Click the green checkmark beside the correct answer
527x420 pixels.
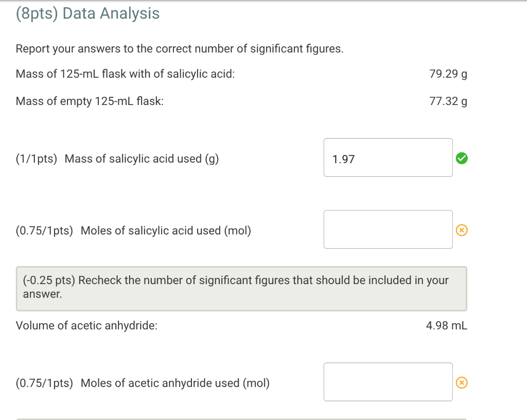pos(462,159)
